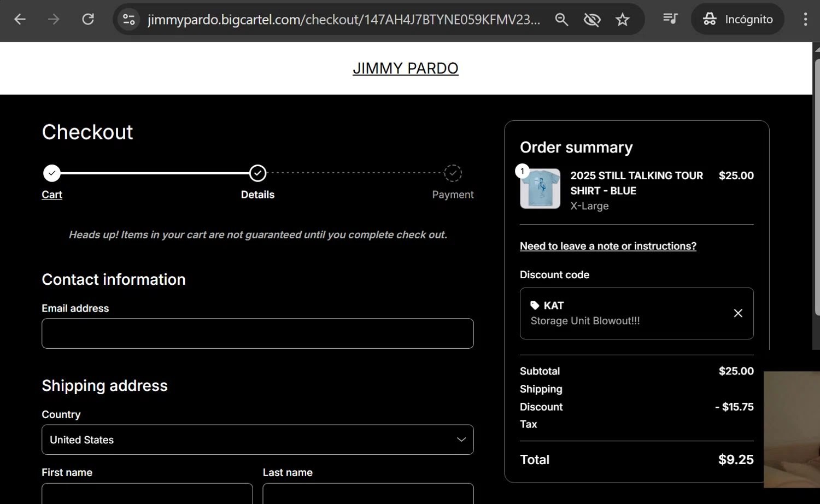Image resolution: width=820 pixels, height=504 pixels.
Task: Click the tag icon beside KAT code
Action: point(535,306)
